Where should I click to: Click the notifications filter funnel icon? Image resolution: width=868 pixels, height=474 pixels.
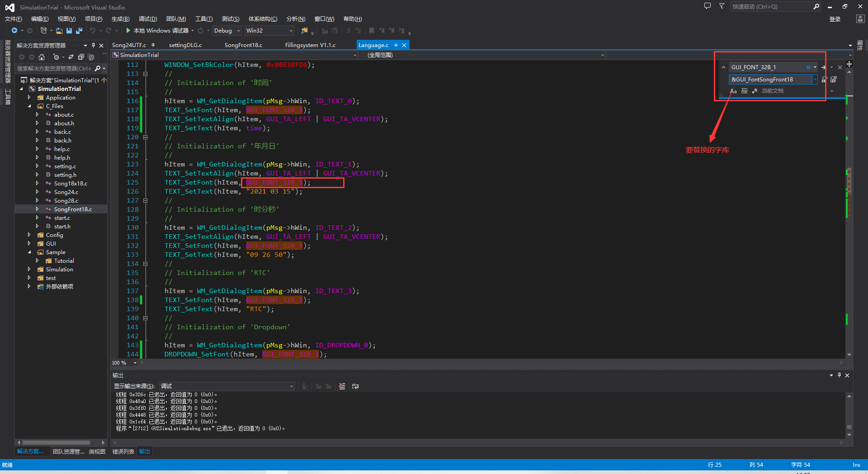(722, 6)
